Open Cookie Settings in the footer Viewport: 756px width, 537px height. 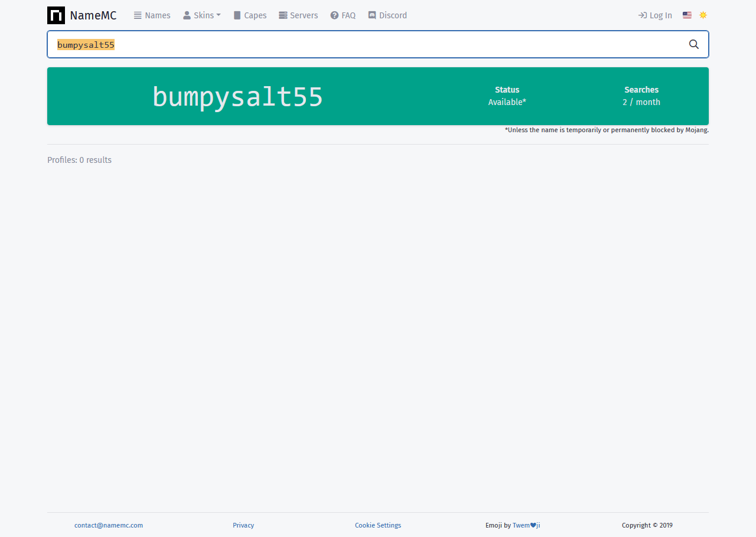[x=378, y=525]
